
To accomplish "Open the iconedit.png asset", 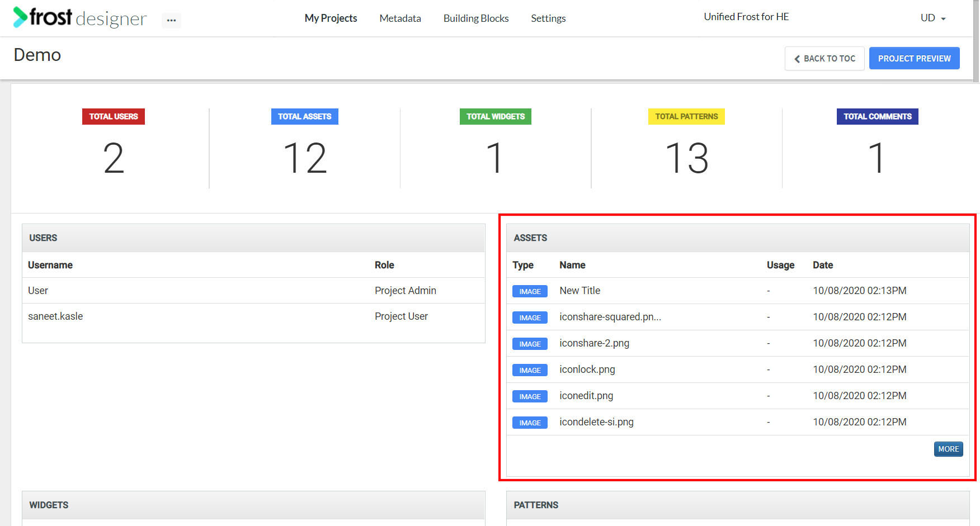I will tap(586, 396).
